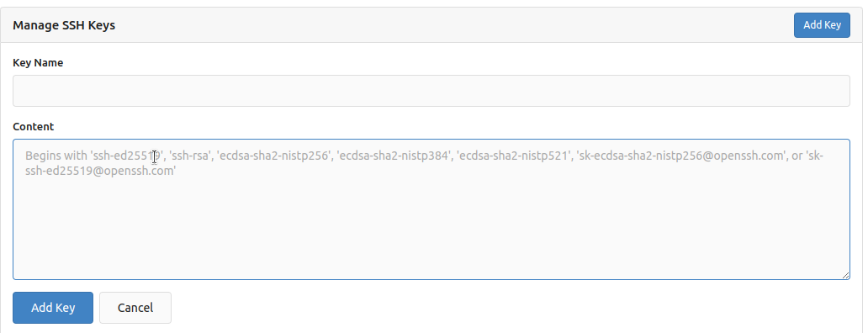Click the empty lower area of the Content box

coord(431,232)
